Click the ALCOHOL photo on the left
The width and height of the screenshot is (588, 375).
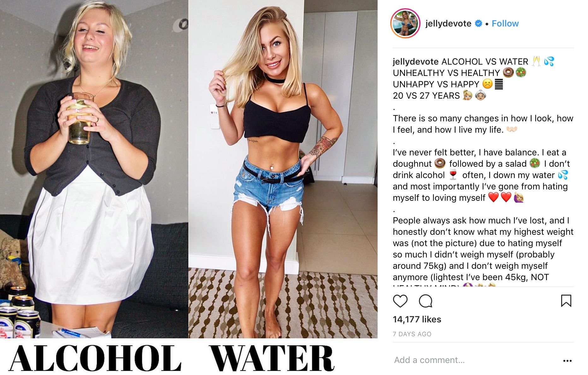(x=94, y=169)
